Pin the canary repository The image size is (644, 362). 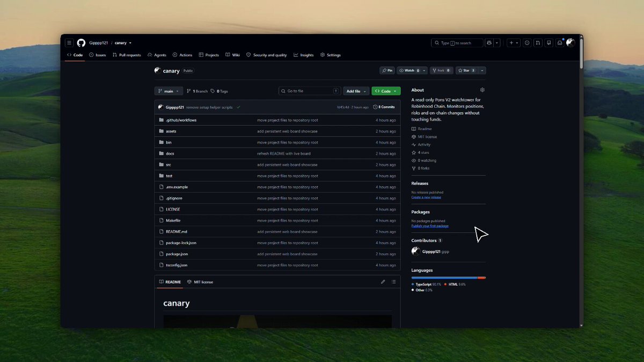click(x=387, y=70)
